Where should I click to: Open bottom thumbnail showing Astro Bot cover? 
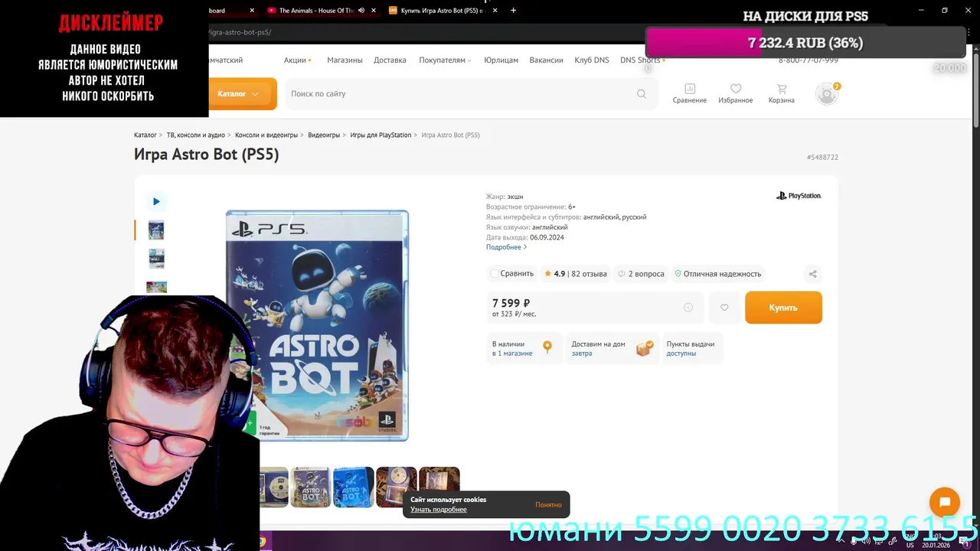coord(311,487)
